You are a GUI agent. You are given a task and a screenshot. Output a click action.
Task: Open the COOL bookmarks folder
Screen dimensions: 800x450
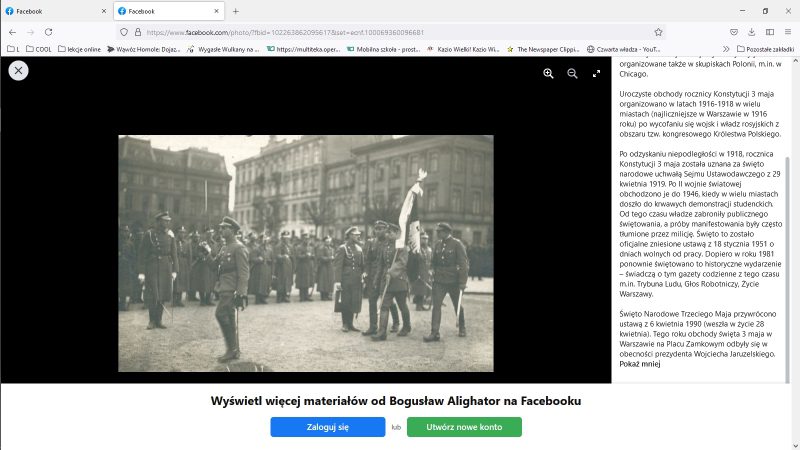[x=39, y=48]
